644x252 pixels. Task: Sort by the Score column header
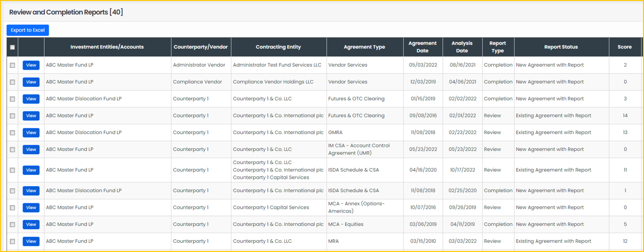[x=625, y=47]
